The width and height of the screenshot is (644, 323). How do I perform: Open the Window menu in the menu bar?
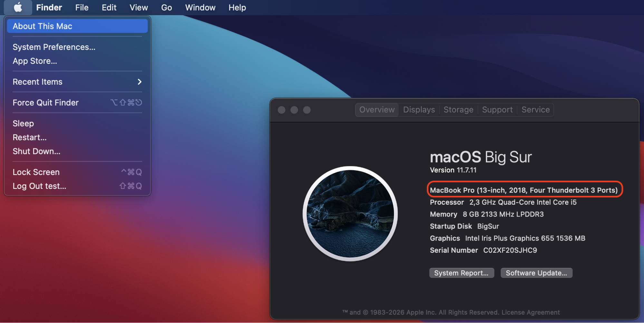click(x=200, y=7)
